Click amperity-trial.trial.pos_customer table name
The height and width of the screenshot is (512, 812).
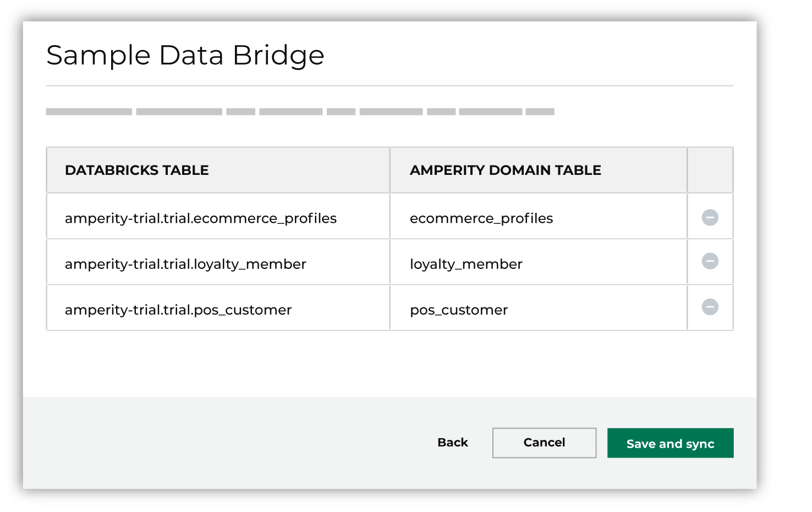[x=178, y=310]
